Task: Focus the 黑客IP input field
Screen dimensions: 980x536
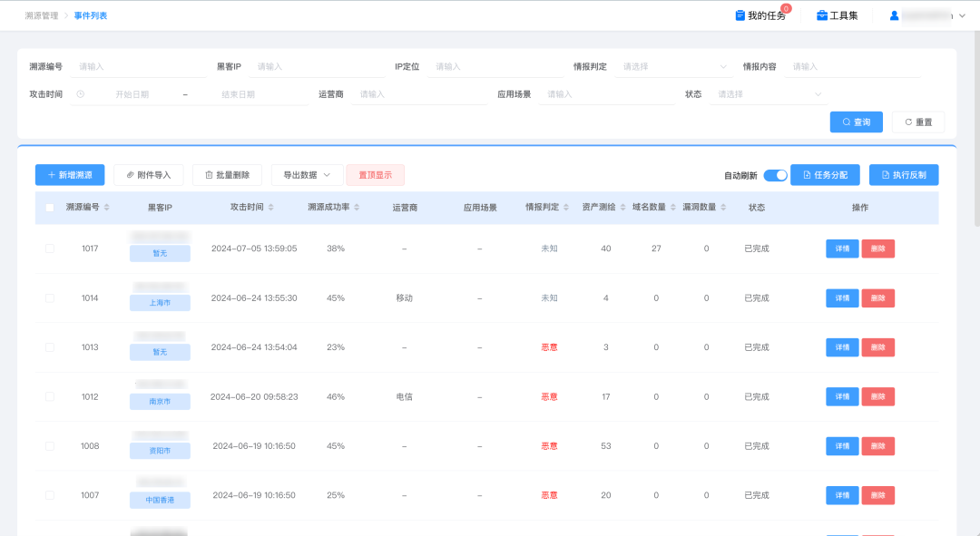Action: coord(318,67)
